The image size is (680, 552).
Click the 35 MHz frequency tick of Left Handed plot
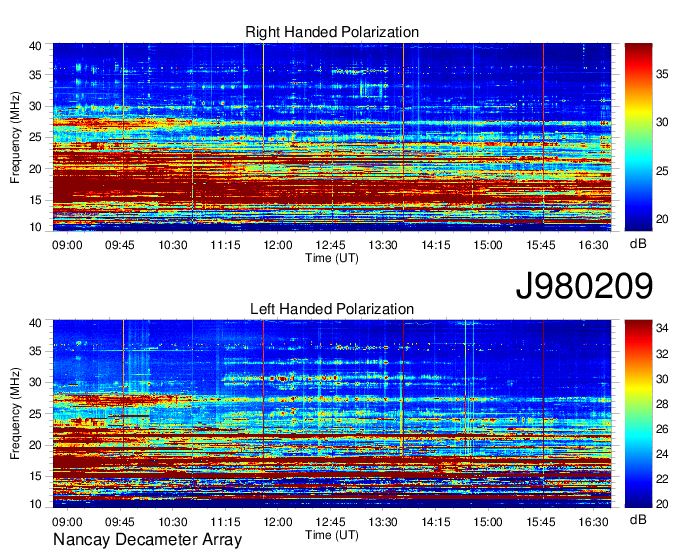point(36,351)
